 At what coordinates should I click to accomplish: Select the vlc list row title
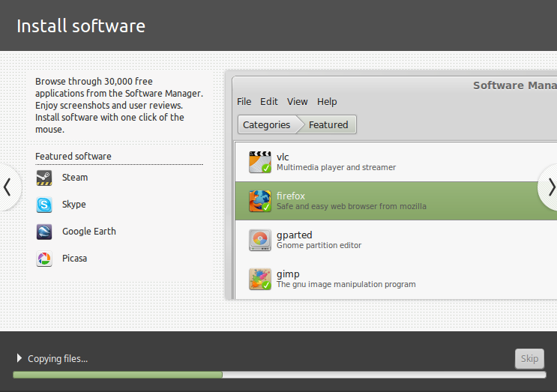pyautogui.click(x=283, y=157)
